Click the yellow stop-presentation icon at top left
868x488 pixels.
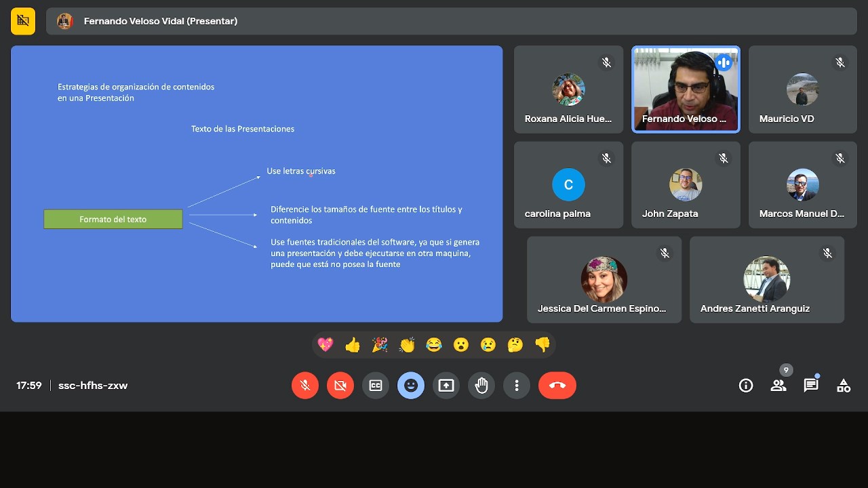pos(23,21)
